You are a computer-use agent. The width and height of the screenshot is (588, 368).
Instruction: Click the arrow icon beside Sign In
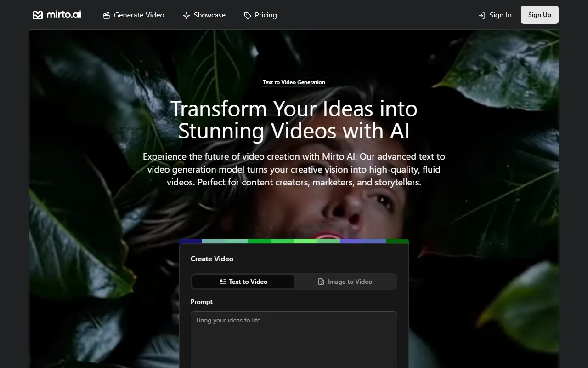[x=482, y=16]
